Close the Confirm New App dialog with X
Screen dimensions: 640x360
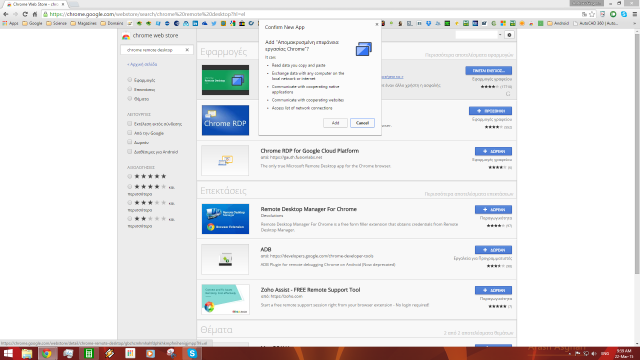376,24
